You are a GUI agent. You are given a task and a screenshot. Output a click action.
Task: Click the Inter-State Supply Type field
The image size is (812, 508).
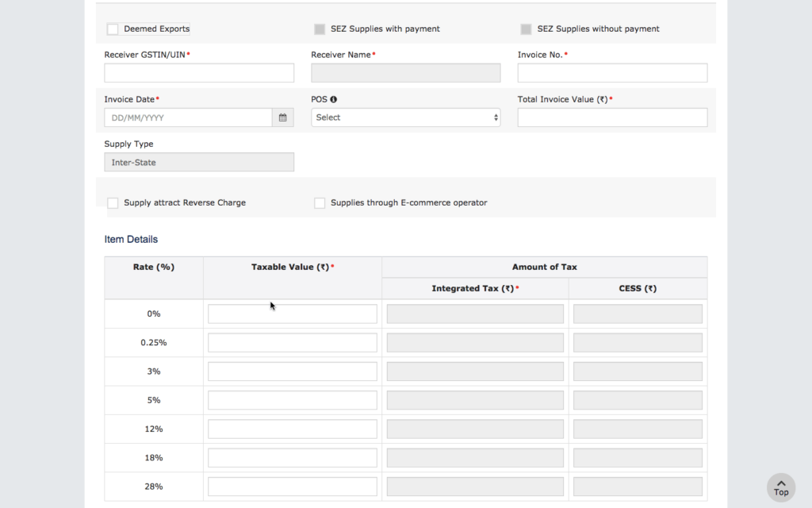pyautogui.click(x=199, y=162)
